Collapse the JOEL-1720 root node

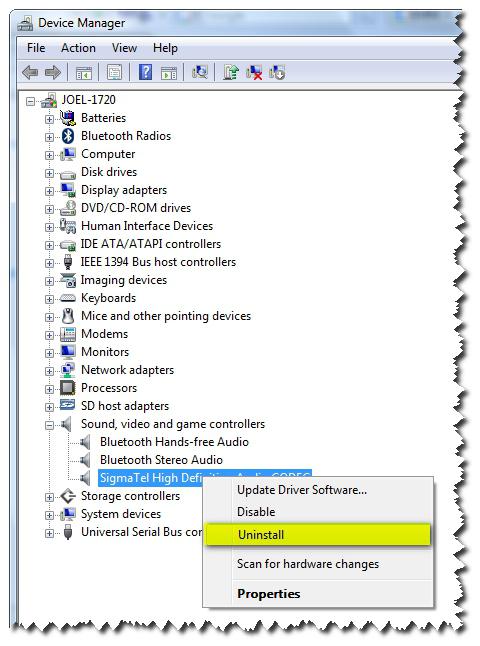(x=30, y=101)
